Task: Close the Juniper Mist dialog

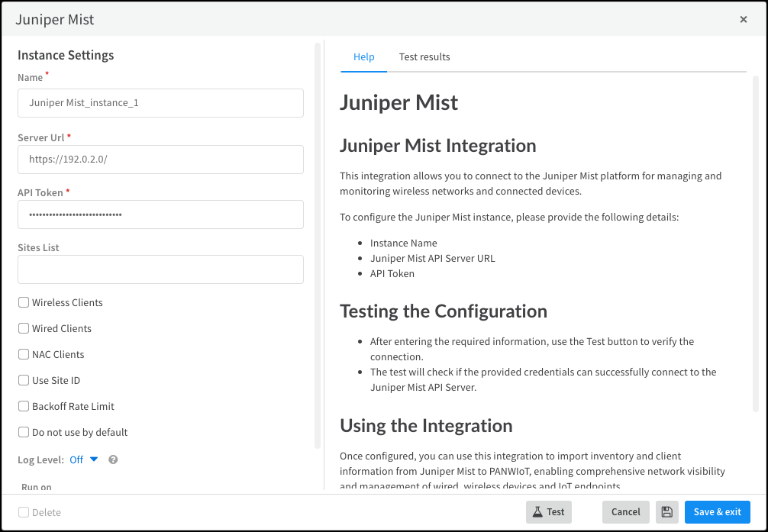Action: 744,20
